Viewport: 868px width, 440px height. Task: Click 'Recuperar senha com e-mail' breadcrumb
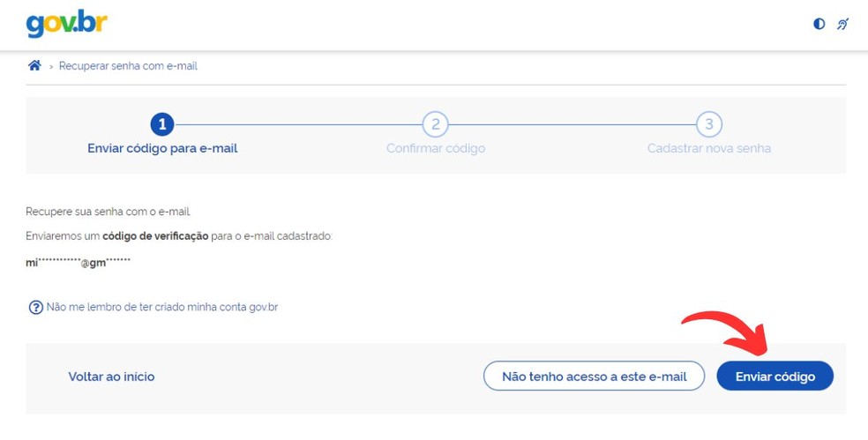pyautogui.click(x=128, y=66)
